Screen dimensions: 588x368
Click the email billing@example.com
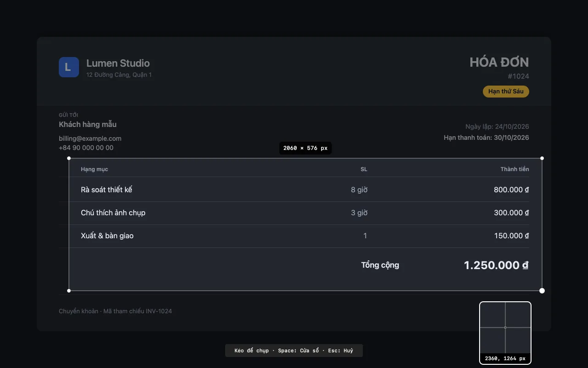[90, 138]
